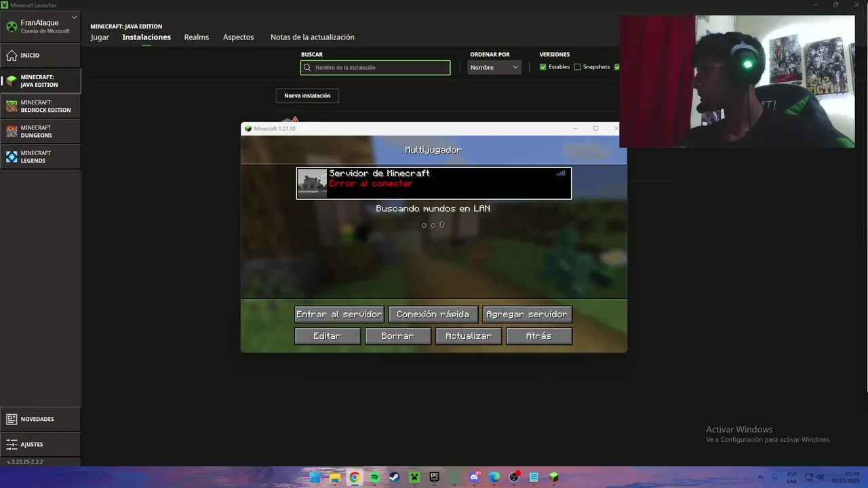Viewport: 868px width, 488px height.
Task: Open File Explorer from taskbar
Action: click(334, 477)
